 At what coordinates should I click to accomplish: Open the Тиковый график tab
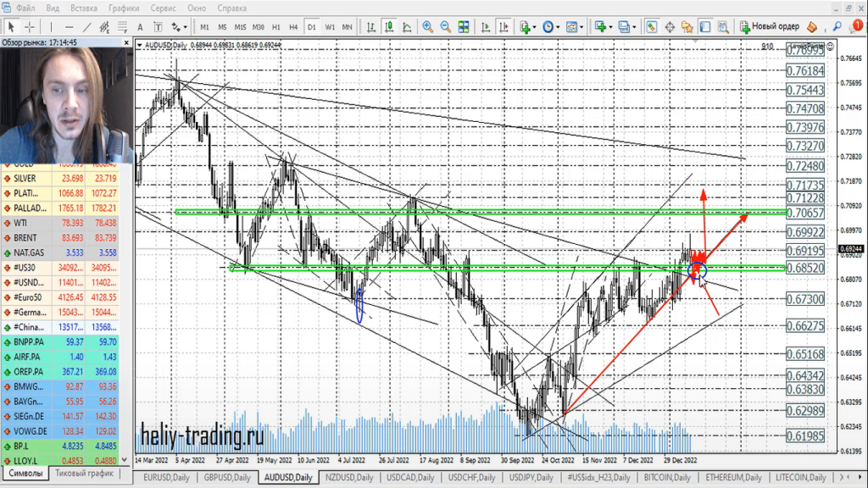83,474
